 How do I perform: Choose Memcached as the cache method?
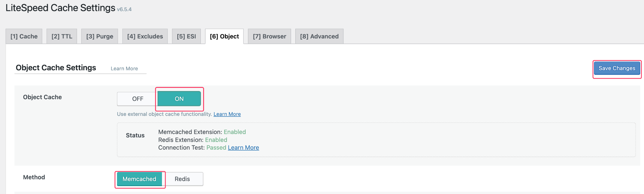(139, 179)
